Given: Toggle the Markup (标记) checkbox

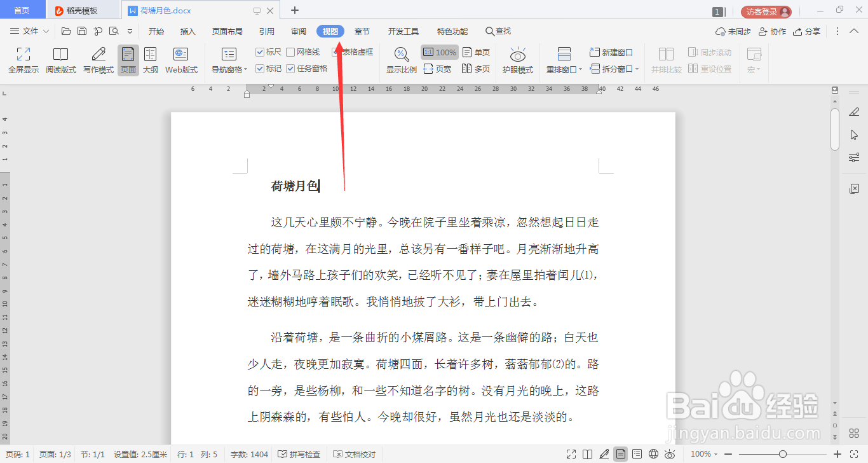Looking at the screenshot, I should (260, 69).
